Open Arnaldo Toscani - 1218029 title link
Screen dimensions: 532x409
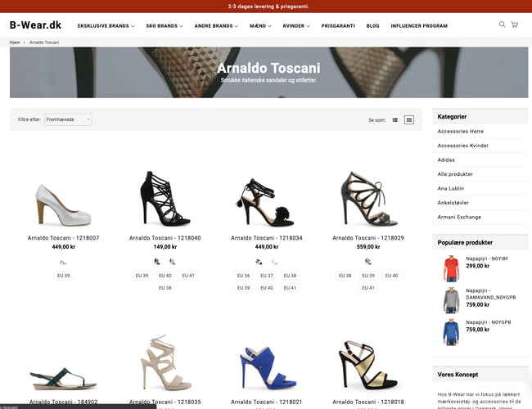coord(368,238)
